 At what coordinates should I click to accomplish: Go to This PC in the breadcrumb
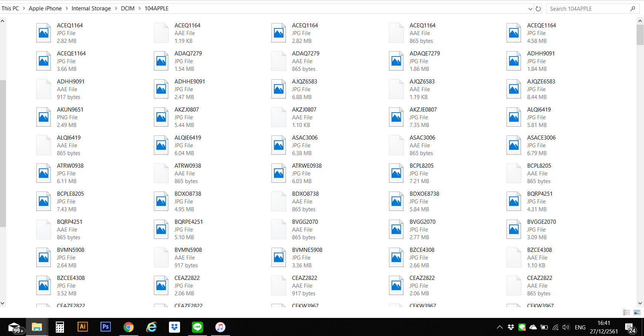(10, 8)
